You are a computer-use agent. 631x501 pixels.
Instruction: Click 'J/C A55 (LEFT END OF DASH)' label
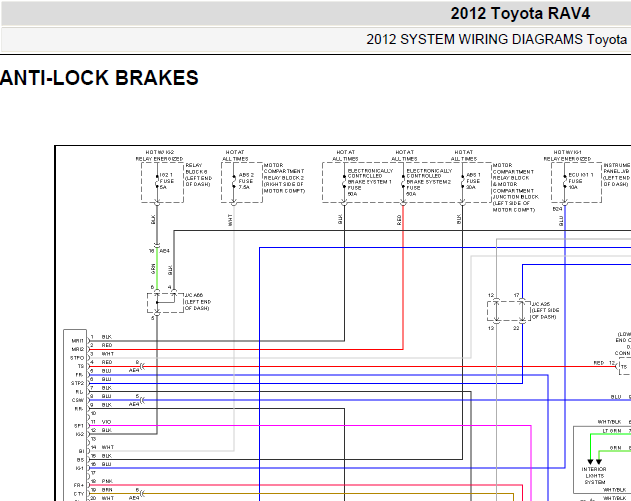click(198, 302)
